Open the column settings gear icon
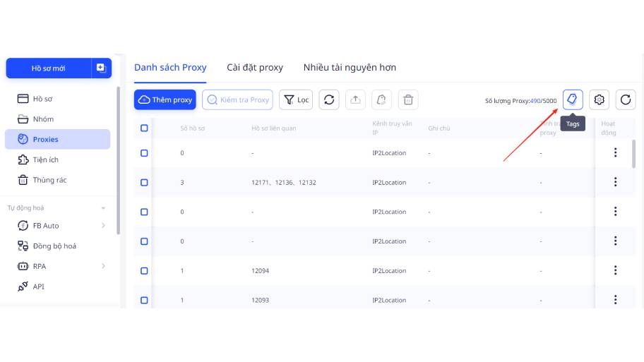Viewport: 644px width, 362px height. click(600, 99)
